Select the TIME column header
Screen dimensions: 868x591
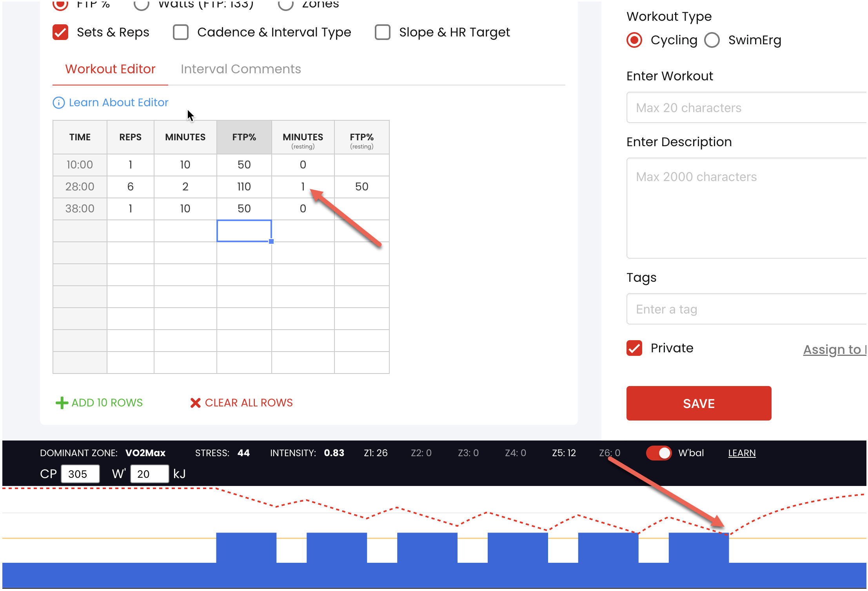(x=80, y=137)
